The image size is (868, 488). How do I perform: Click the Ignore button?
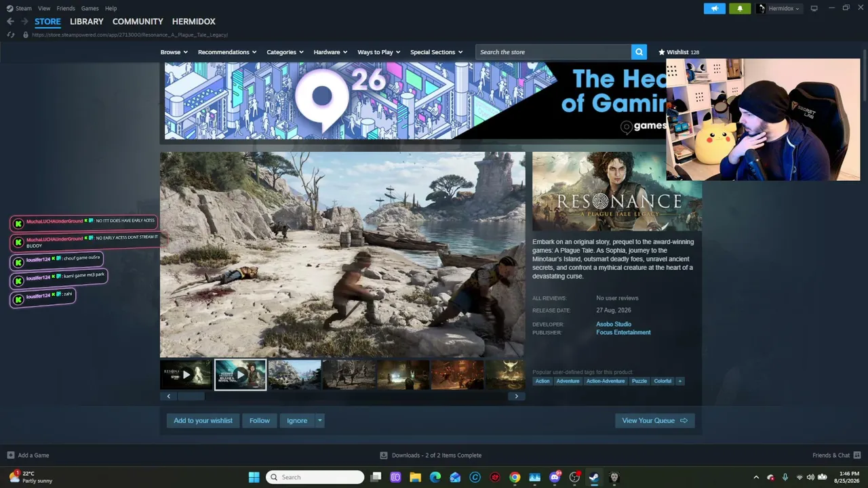click(297, 421)
